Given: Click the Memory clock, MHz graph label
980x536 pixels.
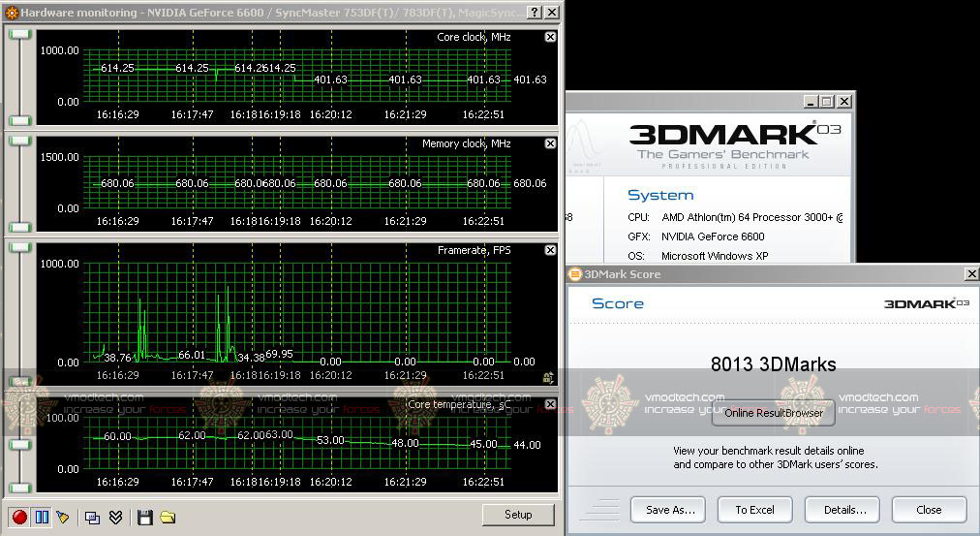Looking at the screenshot, I should pos(466,143).
